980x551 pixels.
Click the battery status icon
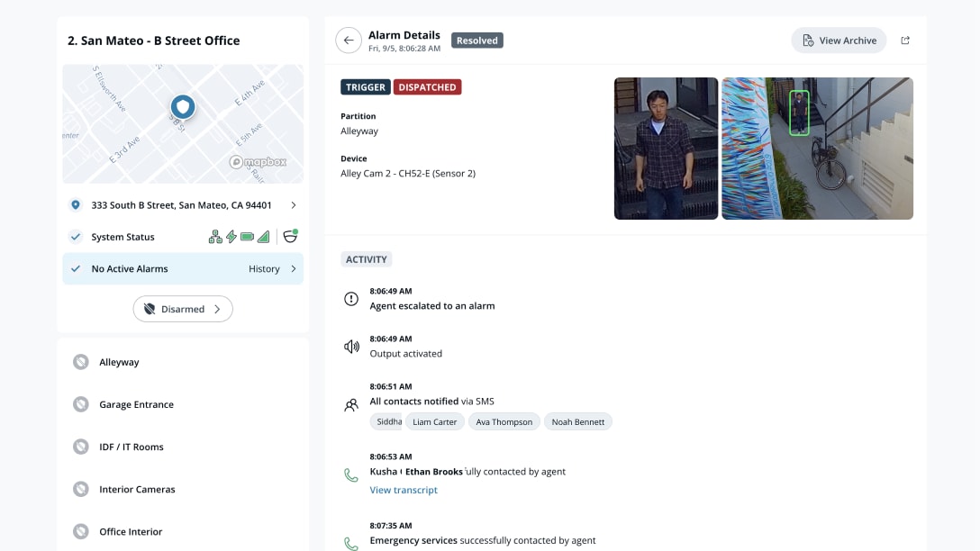tap(247, 237)
